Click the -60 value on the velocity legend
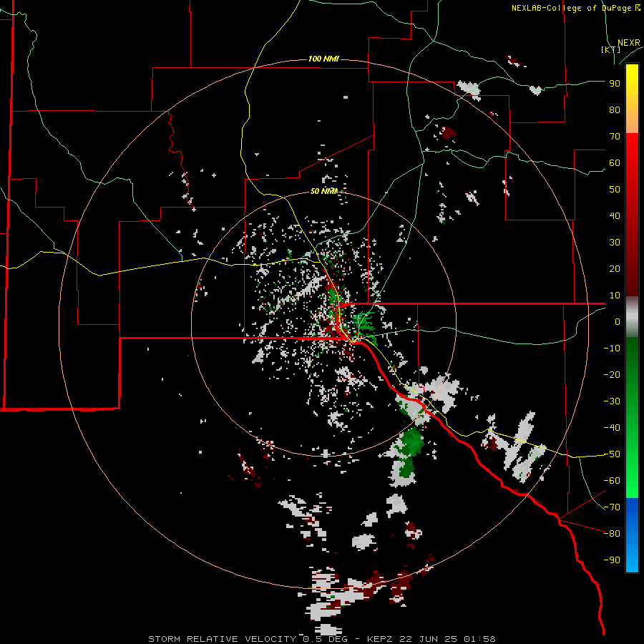Screen dimensions: 644x644 [612, 481]
